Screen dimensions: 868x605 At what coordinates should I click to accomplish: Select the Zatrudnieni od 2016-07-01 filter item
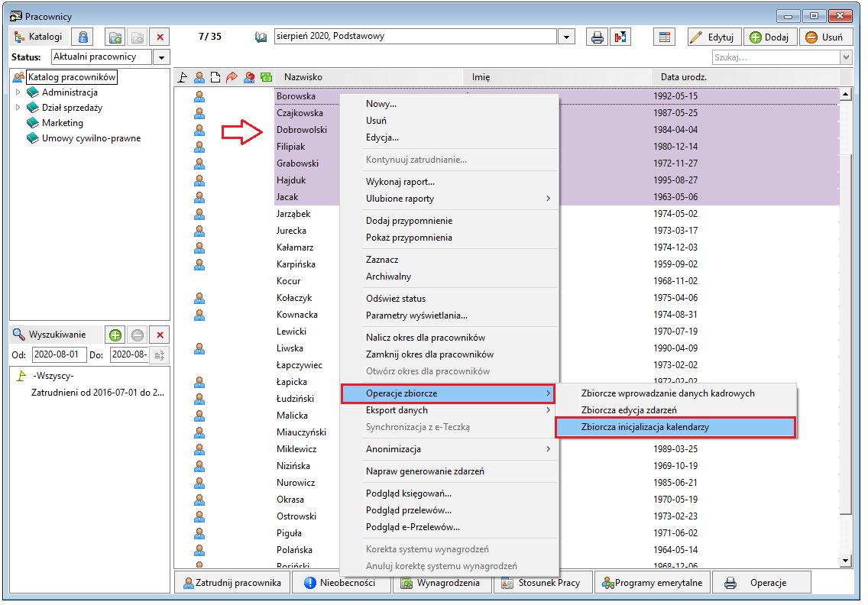tap(98, 393)
